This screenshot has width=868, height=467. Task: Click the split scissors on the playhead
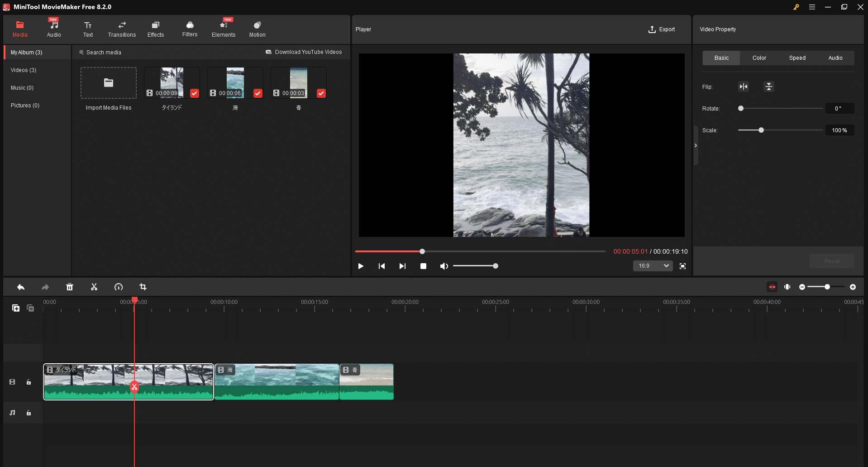click(134, 387)
